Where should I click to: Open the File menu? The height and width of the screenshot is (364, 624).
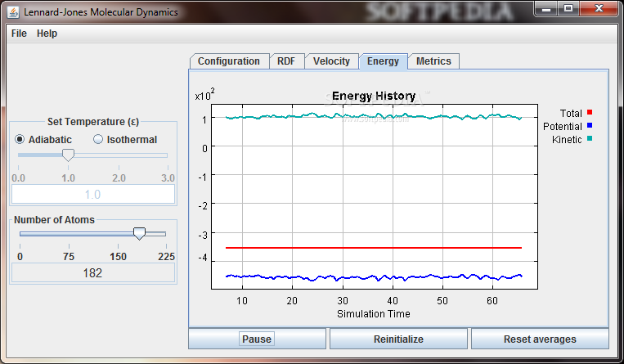(19, 34)
